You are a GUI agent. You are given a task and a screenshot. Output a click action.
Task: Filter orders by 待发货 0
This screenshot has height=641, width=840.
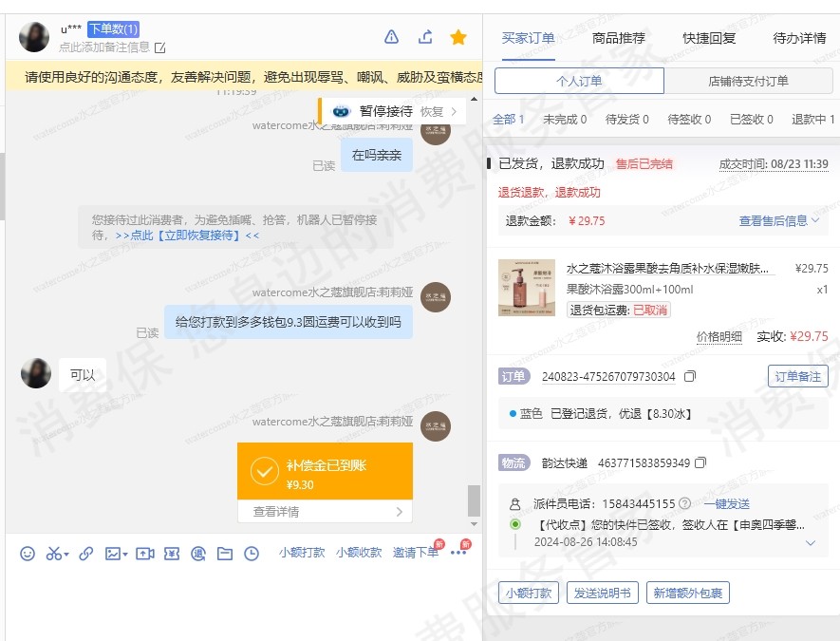click(626, 119)
